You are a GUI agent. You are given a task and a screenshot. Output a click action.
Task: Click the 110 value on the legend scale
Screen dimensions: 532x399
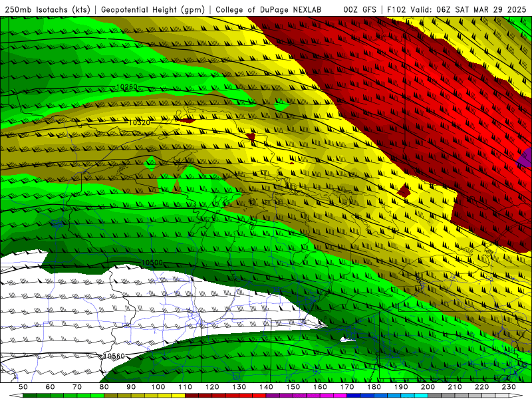pos(185,387)
